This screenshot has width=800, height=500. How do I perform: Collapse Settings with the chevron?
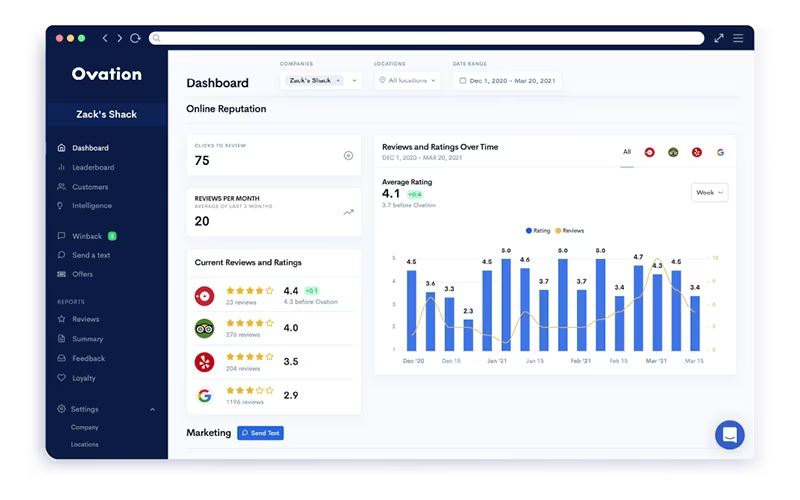153,410
